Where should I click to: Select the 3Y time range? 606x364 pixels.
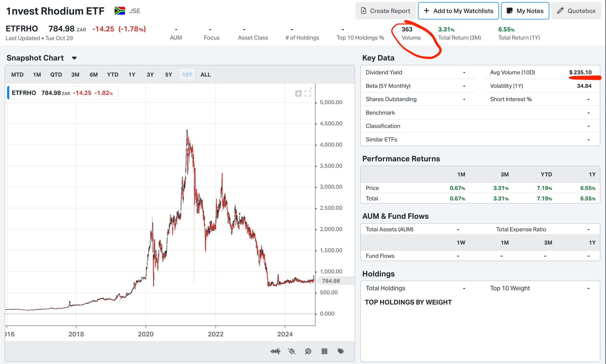click(150, 75)
